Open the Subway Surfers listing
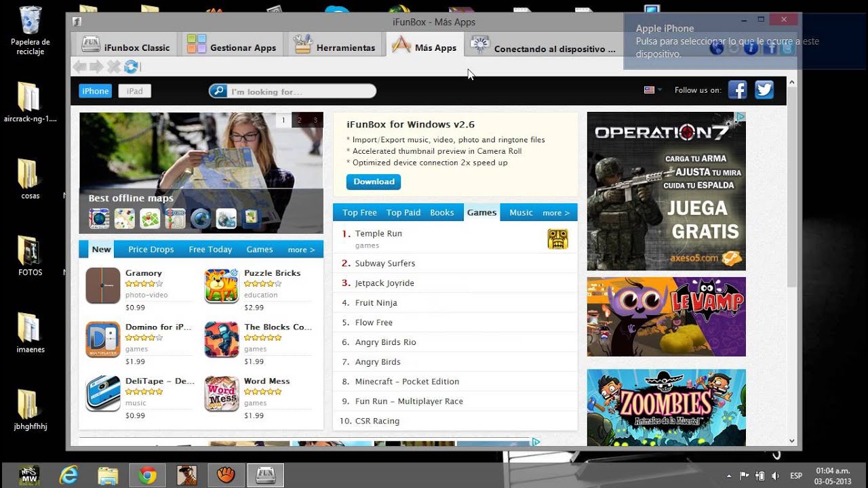Image resolution: width=868 pixels, height=488 pixels. click(x=455, y=263)
